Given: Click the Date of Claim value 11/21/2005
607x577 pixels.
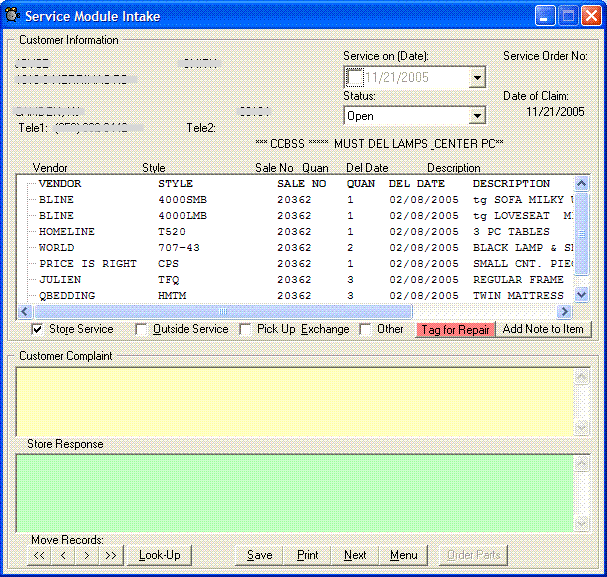Looking at the screenshot, I should pos(555,112).
